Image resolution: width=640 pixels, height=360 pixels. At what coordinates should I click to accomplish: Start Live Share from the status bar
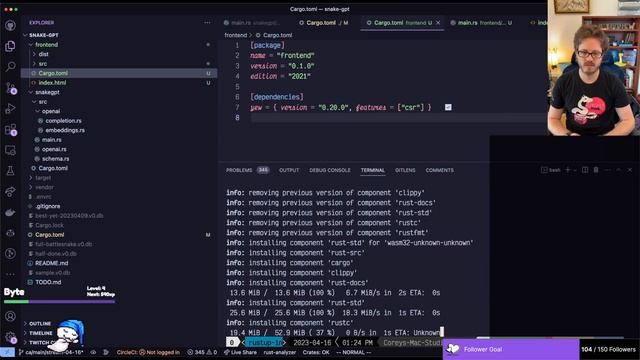pos(240,352)
